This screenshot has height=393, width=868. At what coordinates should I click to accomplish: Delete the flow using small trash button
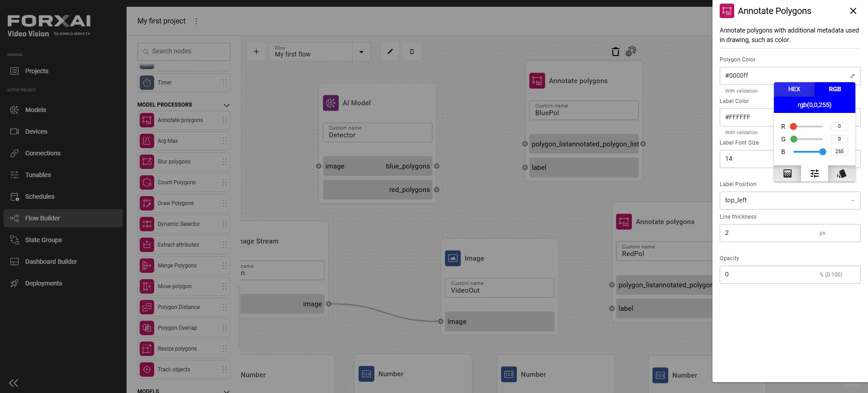point(412,51)
